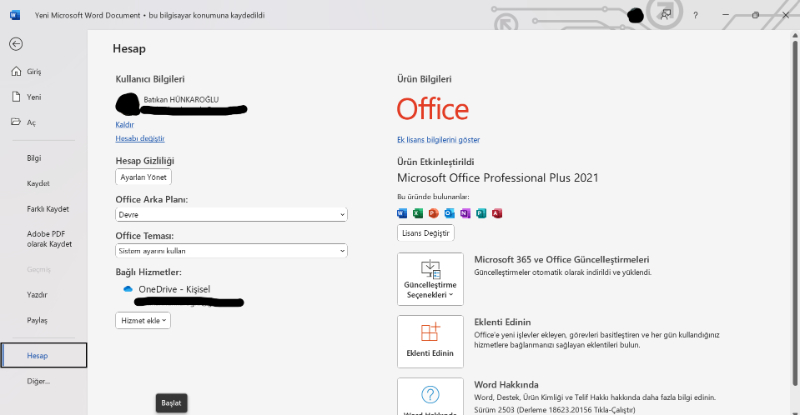Open the Office Arka Planı dropdown
Image resolution: width=800 pixels, height=415 pixels.
click(231, 214)
